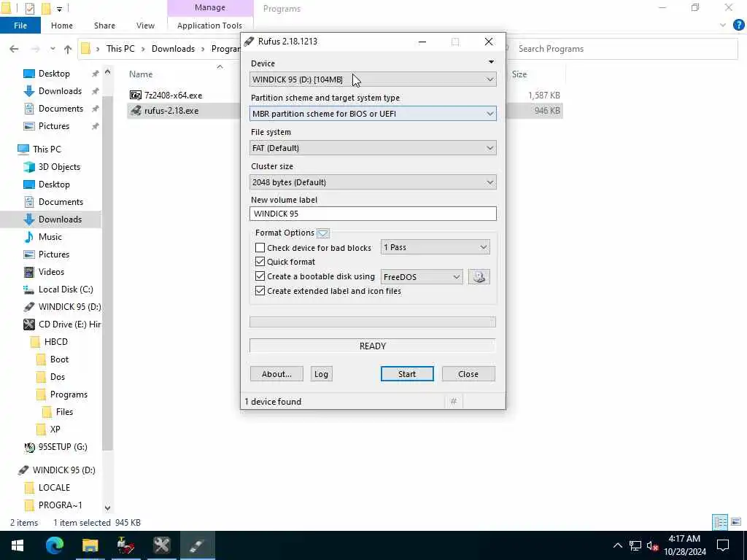
Task: Click the Close button in Rufus
Action: [x=468, y=374]
